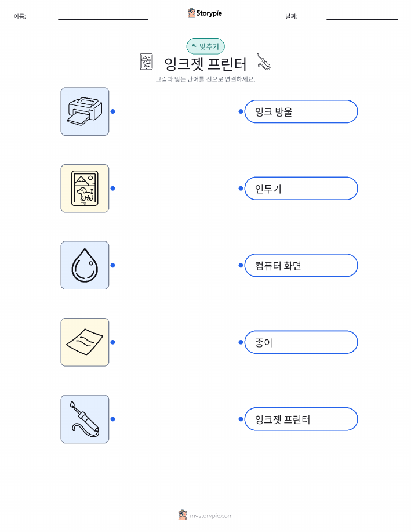Click the ink droplet picture card

coord(85,265)
